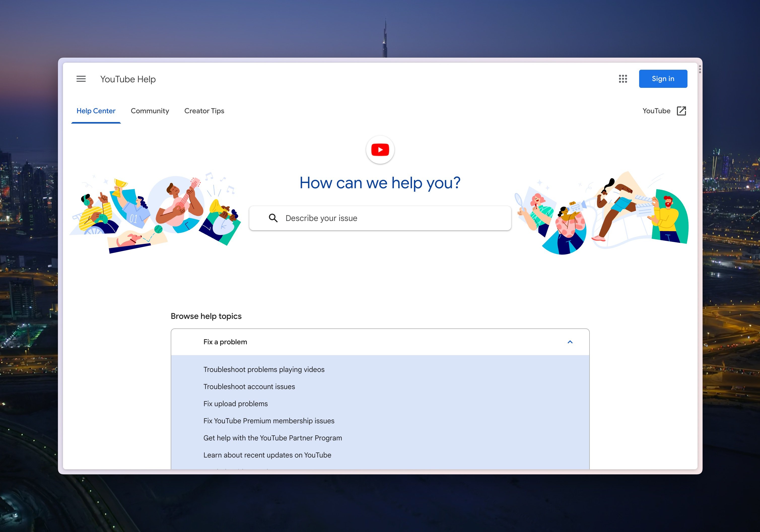760x532 pixels.
Task: Click the Fix a problem heading
Action: coord(225,342)
